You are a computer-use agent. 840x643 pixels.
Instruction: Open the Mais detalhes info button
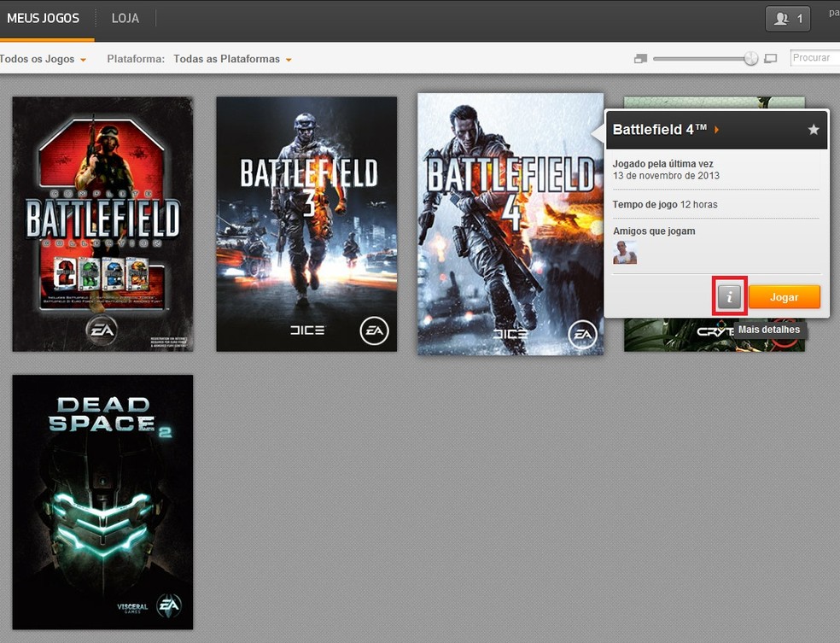(729, 297)
